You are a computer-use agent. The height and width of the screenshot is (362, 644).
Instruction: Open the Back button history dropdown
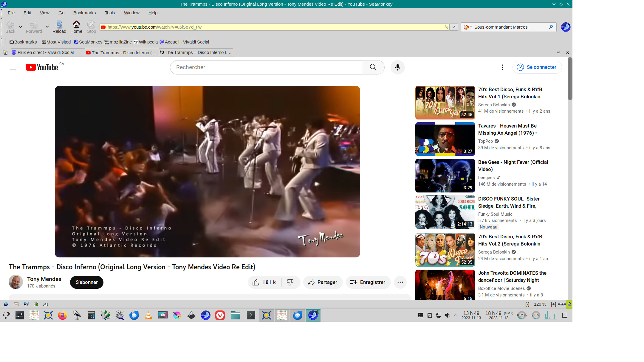[21, 27]
